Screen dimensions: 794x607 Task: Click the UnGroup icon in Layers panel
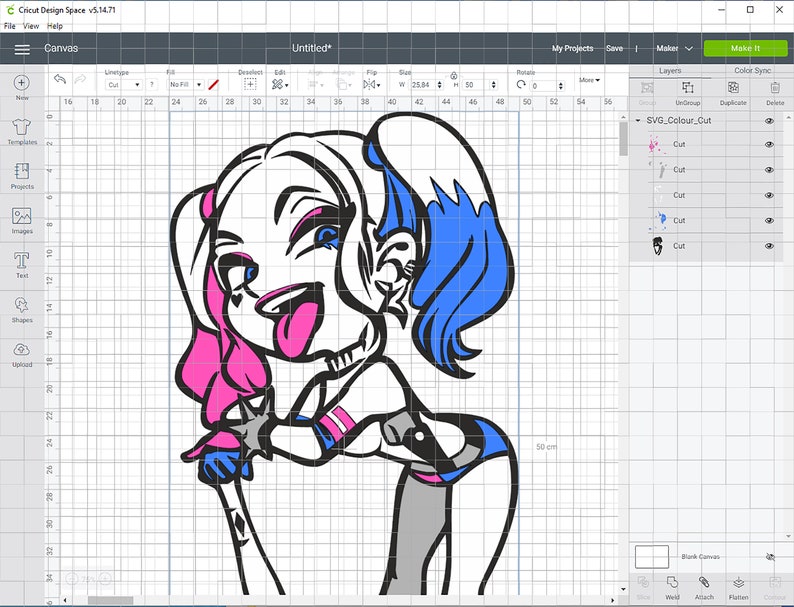click(x=688, y=88)
